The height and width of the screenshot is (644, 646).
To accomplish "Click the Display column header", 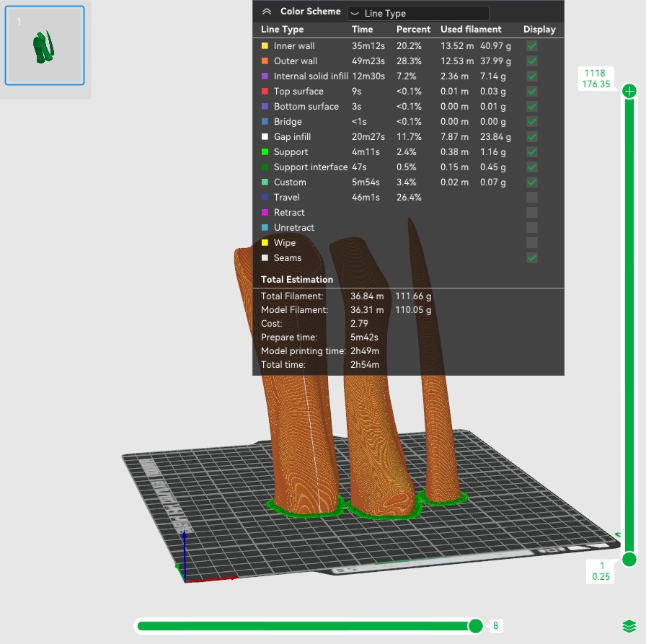I will click(539, 30).
